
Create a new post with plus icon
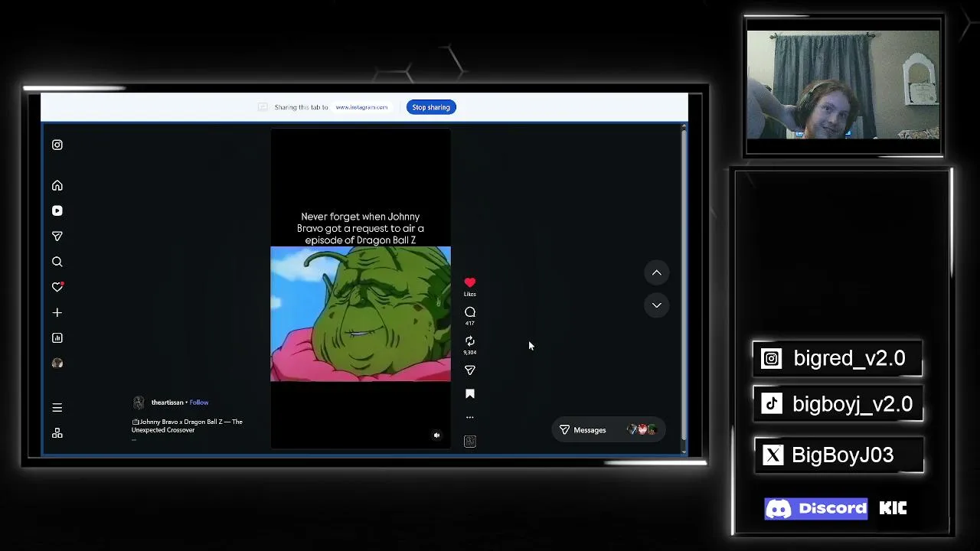(x=57, y=312)
